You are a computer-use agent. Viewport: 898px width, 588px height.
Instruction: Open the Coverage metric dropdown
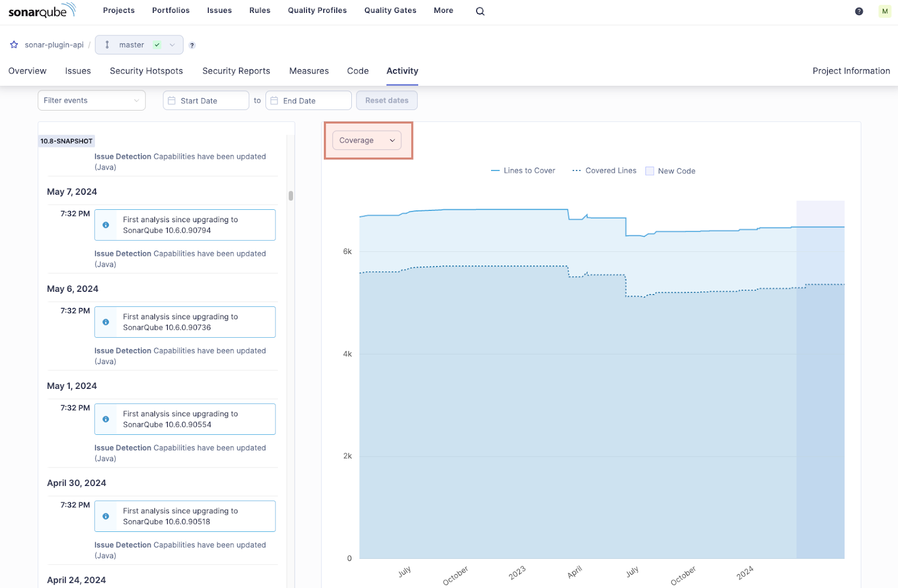365,140
